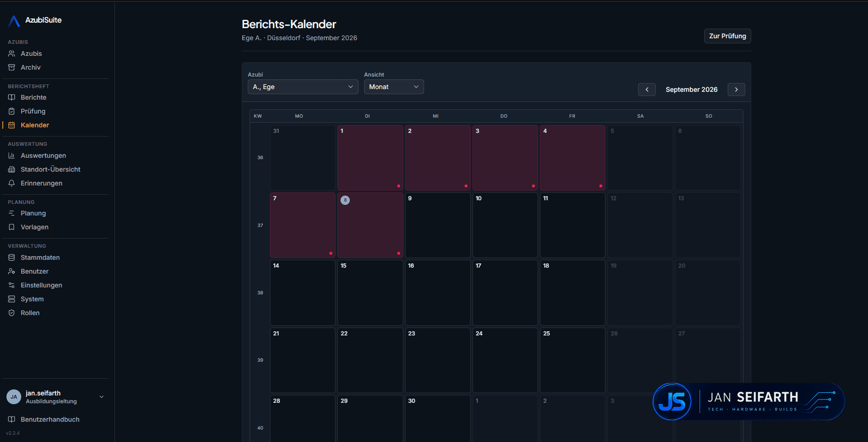Click the JA user avatar
868x442 pixels.
pyautogui.click(x=14, y=397)
